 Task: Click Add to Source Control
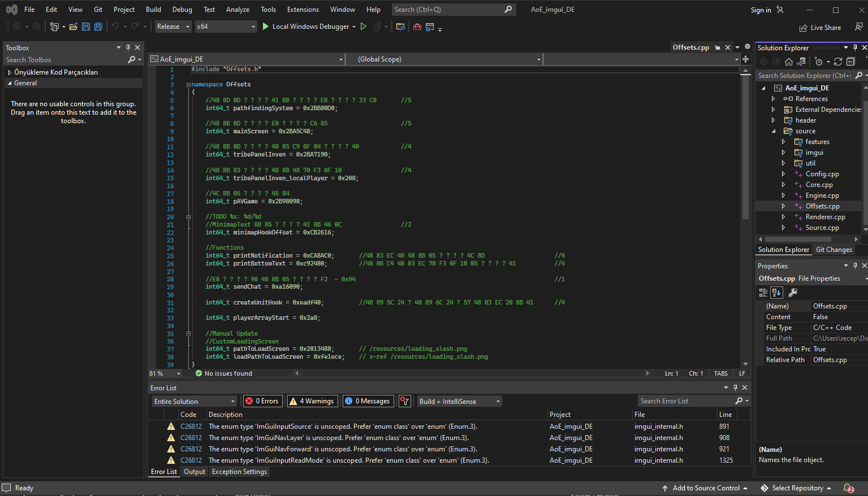(x=705, y=488)
